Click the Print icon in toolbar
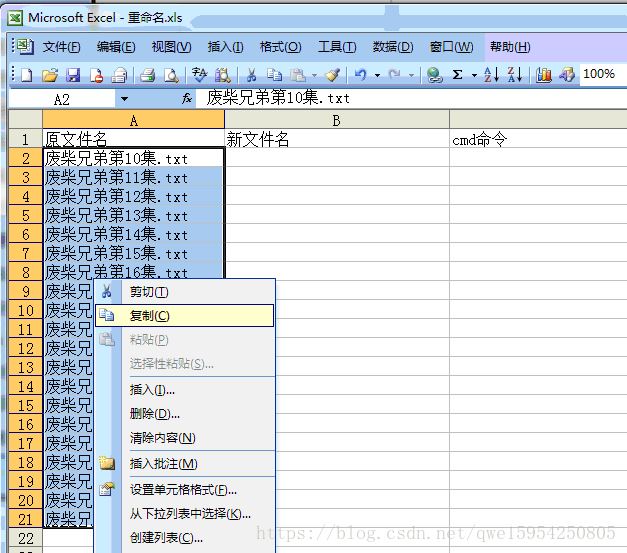627x553 pixels. pyautogui.click(x=147, y=74)
